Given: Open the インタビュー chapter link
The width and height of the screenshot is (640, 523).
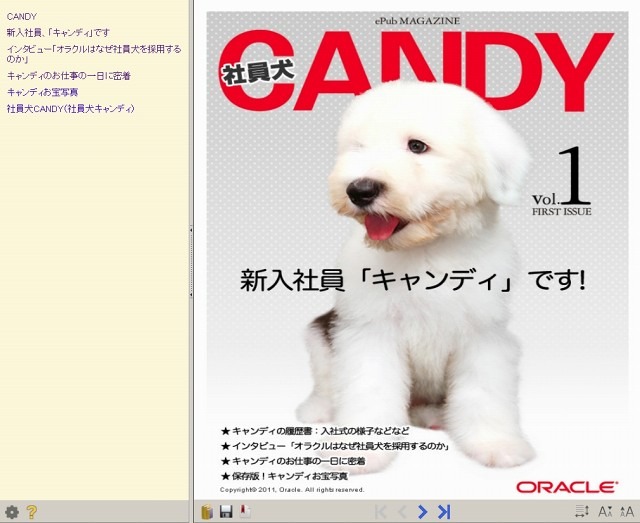Looking at the screenshot, I should tap(94, 54).
